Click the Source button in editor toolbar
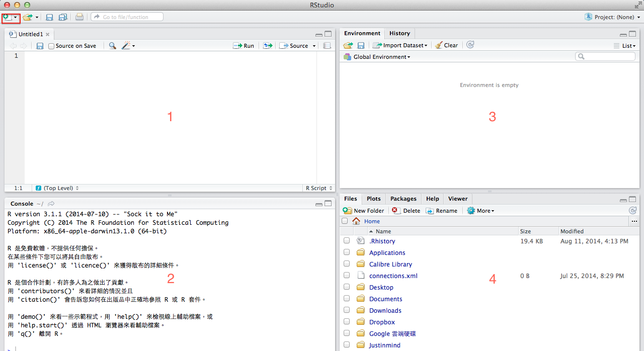 point(294,46)
